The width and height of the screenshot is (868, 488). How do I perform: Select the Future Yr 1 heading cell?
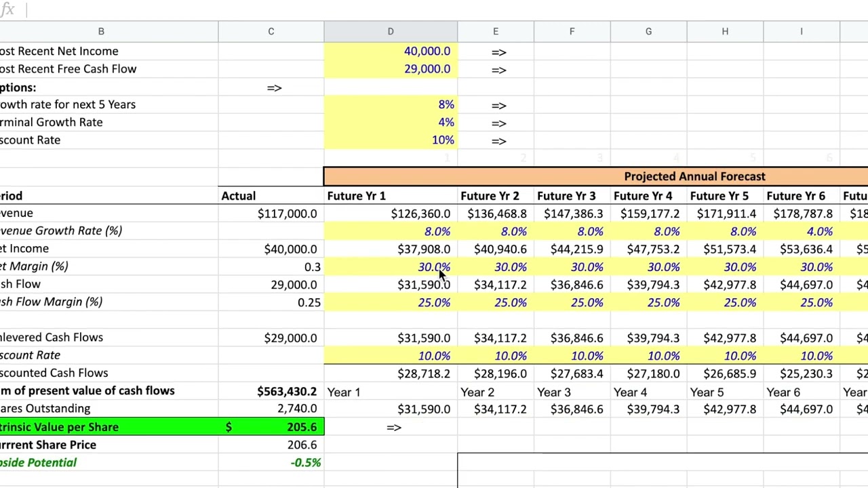(x=391, y=196)
